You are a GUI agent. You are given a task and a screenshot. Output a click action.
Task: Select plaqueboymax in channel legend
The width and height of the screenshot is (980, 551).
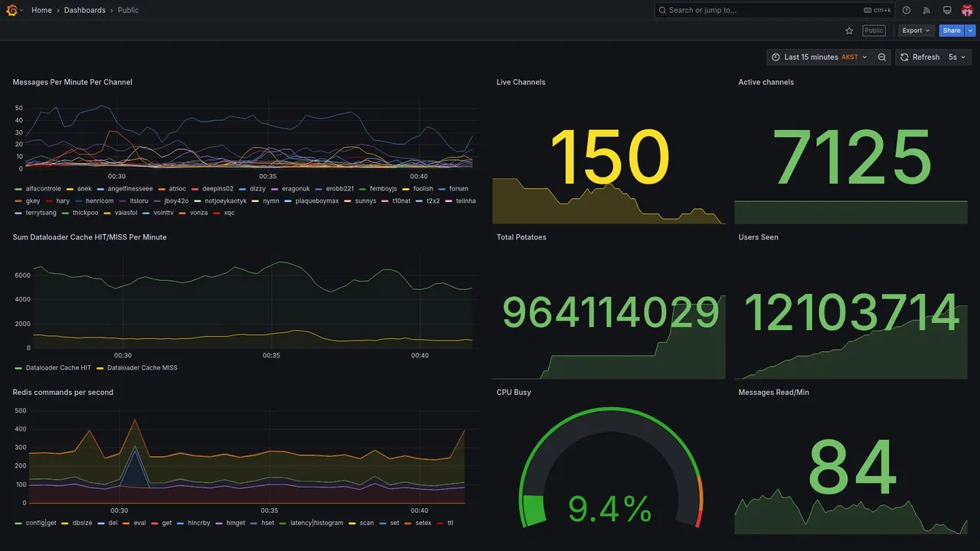(317, 201)
